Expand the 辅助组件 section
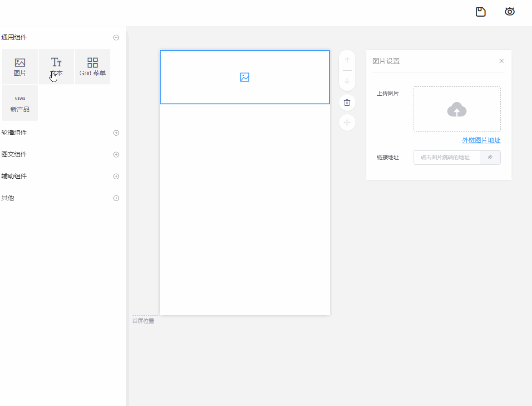This screenshot has width=532, height=406. [x=116, y=176]
